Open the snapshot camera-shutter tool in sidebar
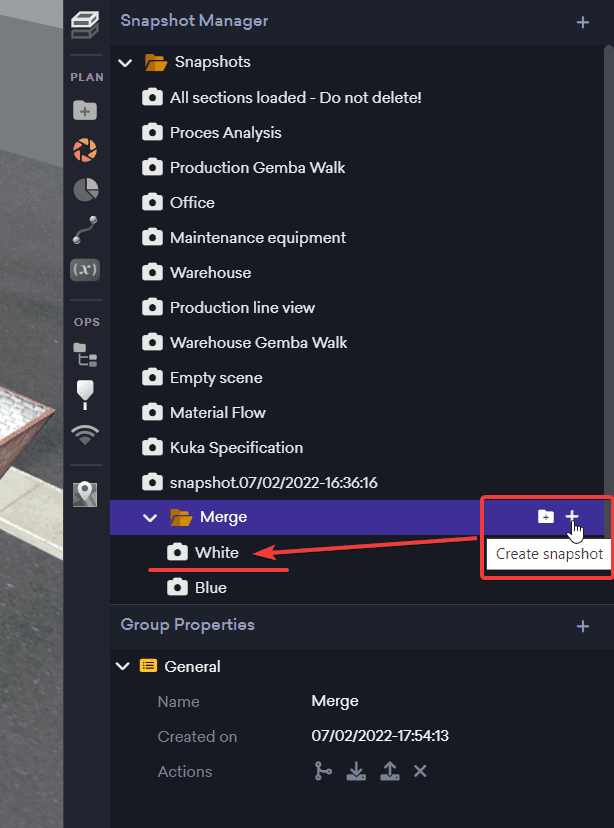Image resolution: width=614 pixels, height=828 pixels. (x=86, y=150)
